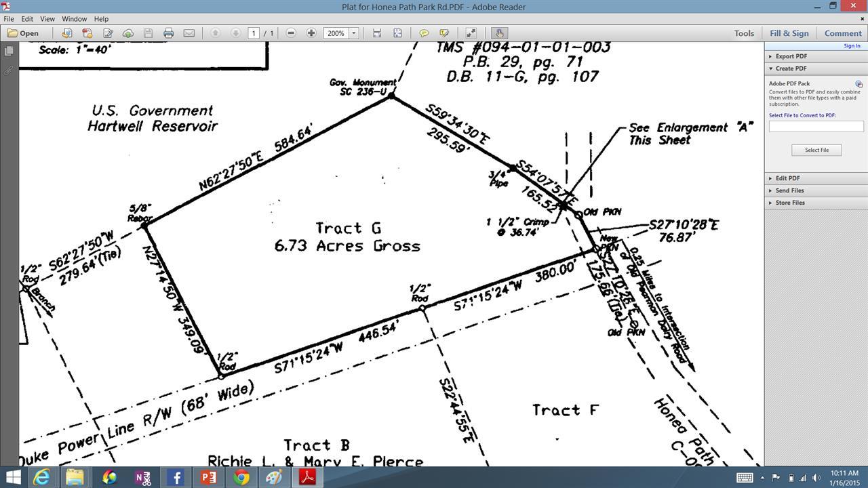Click the network signal tray icon
This screenshot has width=868, height=488.
pyautogui.click(x=802, y=477)
